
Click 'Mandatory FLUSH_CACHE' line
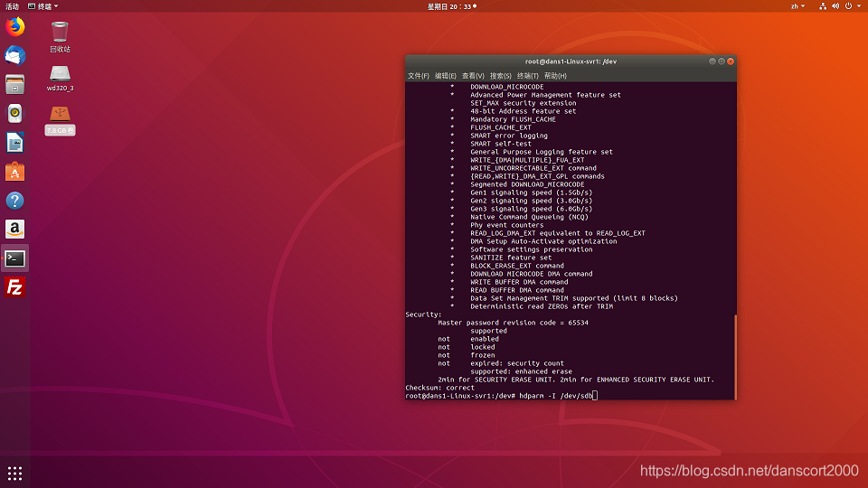pos(514,119)
